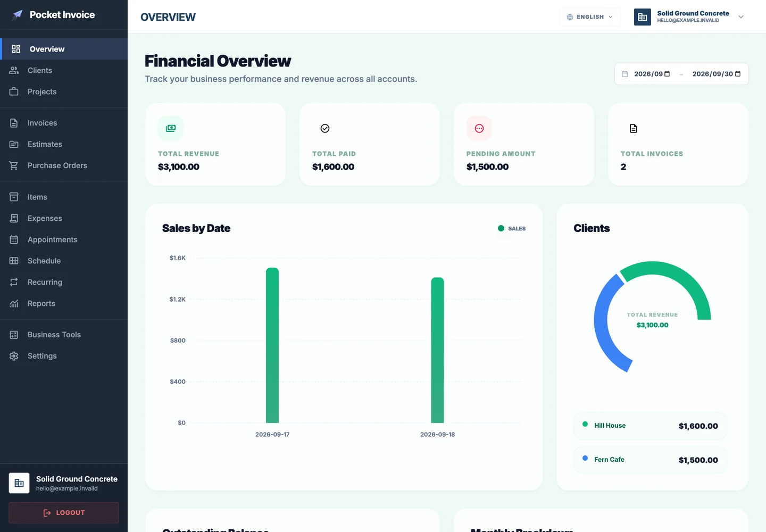Click the Total Invoices document icon

(x=634, y=128)
